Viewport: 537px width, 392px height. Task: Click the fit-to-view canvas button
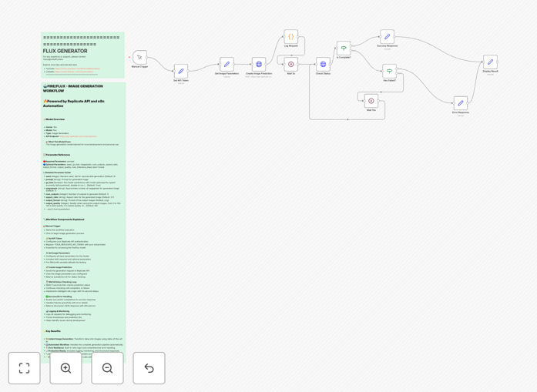24,368
